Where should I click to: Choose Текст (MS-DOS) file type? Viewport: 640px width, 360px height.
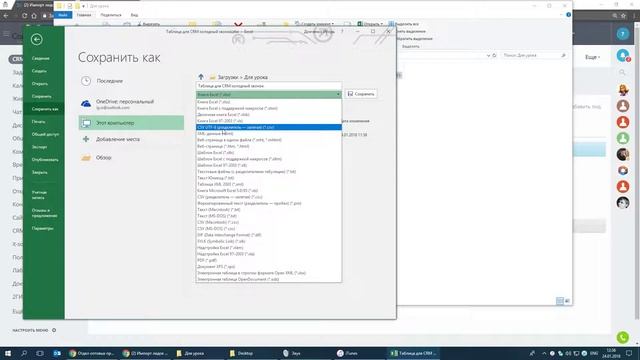click(x=269, y=216)
